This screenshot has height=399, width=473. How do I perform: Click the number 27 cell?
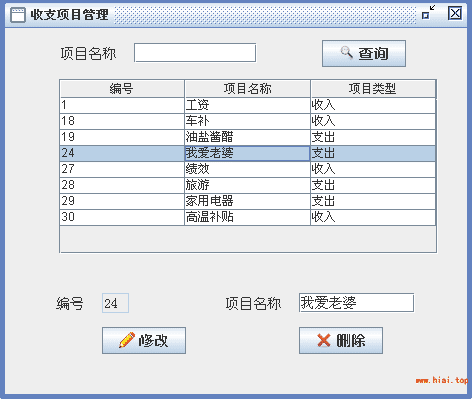click(x=122, y=169)
